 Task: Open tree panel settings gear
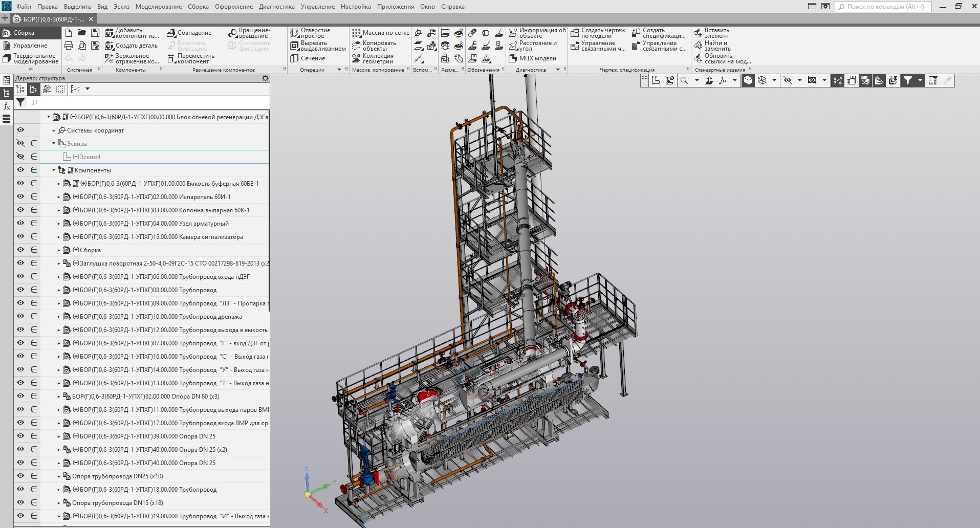(265, 78)
